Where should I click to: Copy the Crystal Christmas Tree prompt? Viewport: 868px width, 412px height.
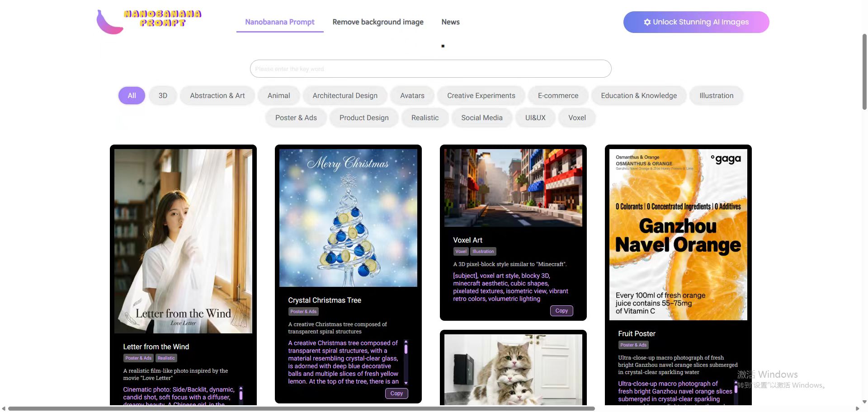tap(396, 393)
